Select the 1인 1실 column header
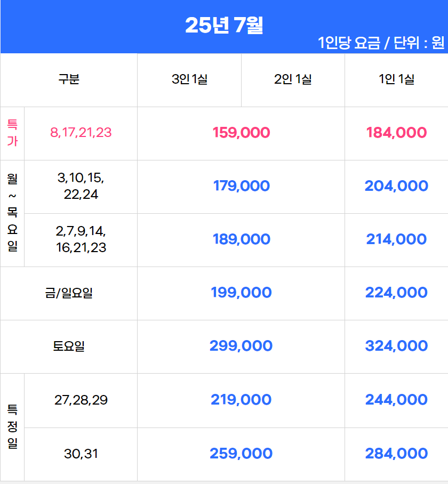This screenshot has height=484, width=448. 396,79
